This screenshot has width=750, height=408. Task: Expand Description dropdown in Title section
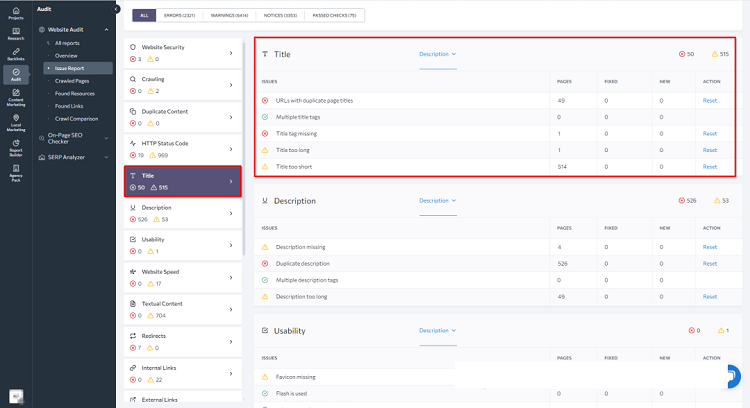tap(438, 54)
